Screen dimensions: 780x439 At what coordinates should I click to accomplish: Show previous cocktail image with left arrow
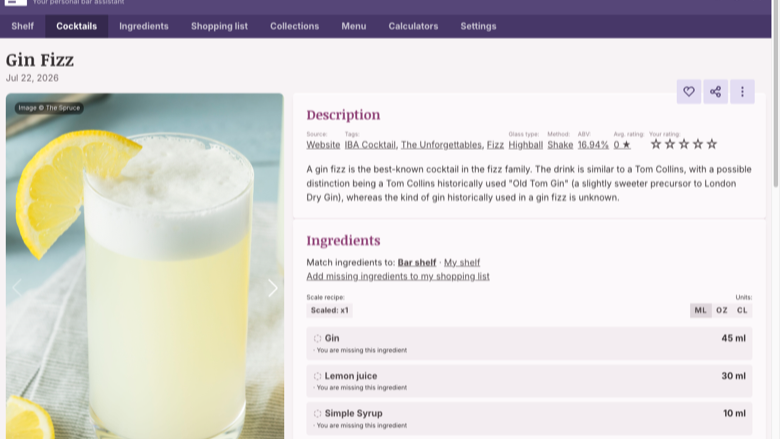pos(17,287)
